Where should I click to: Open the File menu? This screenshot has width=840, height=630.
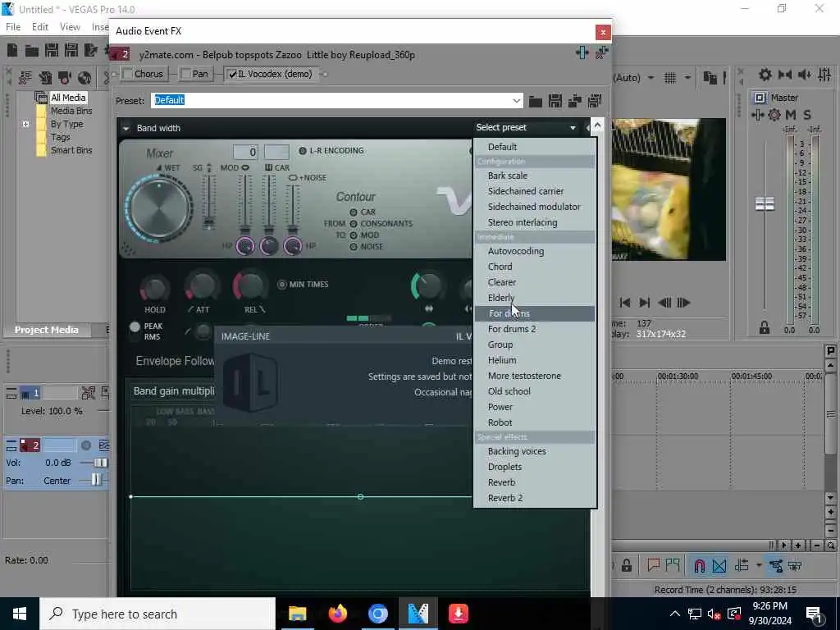(x=13, y=27)
